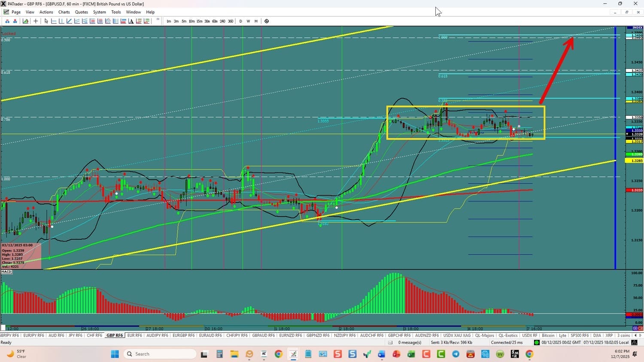This screenshot has width=644, height=362.
Task: Switch chart to 1m timeframe
Action: [x=169, y=21]
